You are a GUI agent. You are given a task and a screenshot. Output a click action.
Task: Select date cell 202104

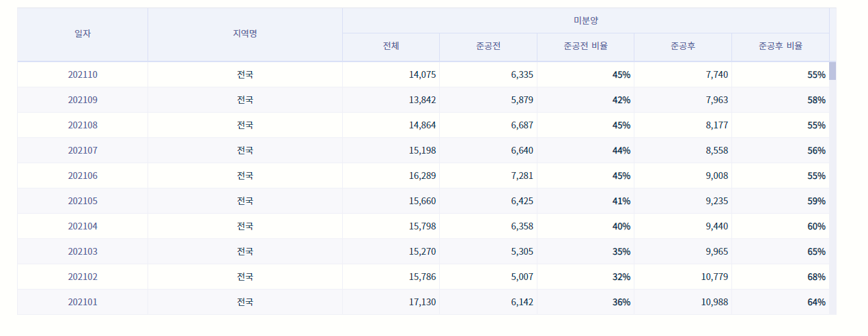tap(83, 226)
